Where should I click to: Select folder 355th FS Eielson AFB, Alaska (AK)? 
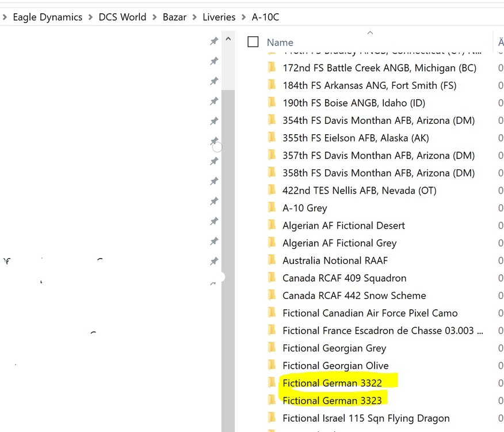356,138
